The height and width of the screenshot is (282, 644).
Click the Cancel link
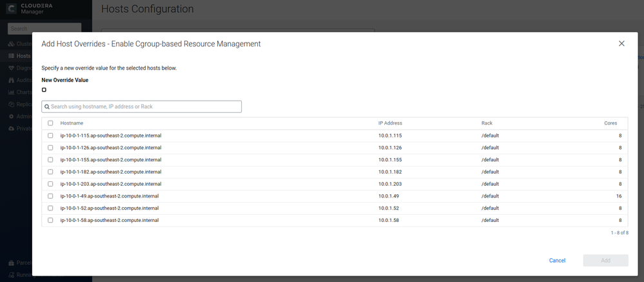(558, 261)
